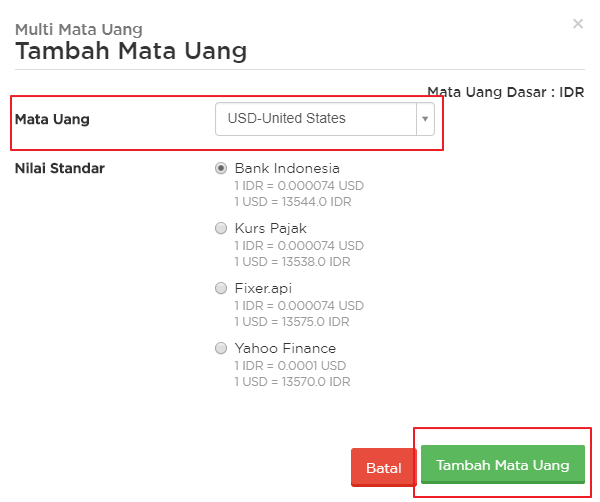Select the Bank Indonesia radio button

point(221,168)
